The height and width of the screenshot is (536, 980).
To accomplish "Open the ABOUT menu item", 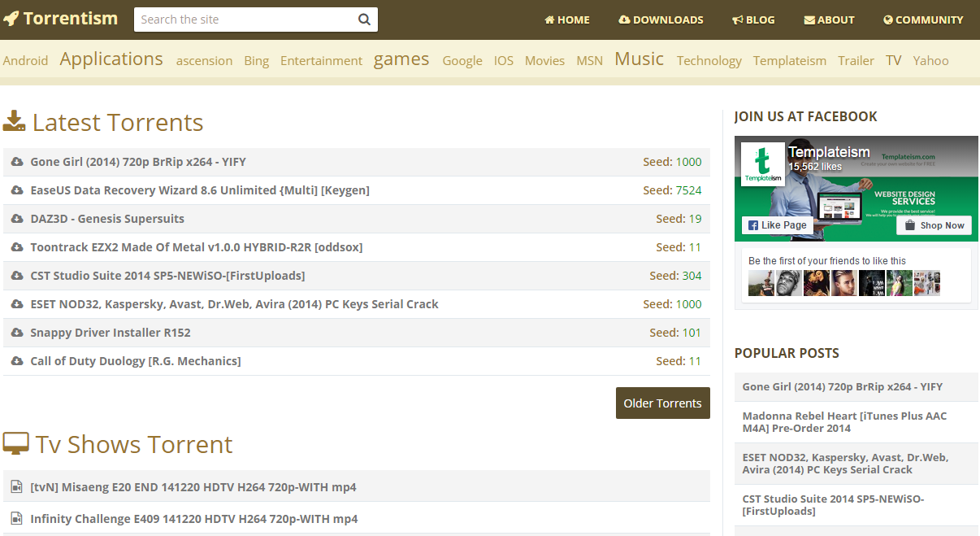I will 829,20.
